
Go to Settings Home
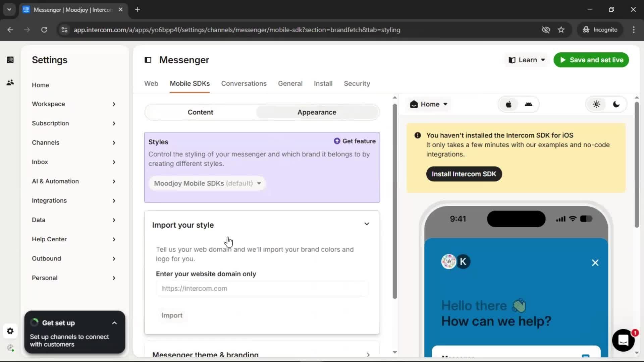[x=40, y=85]
